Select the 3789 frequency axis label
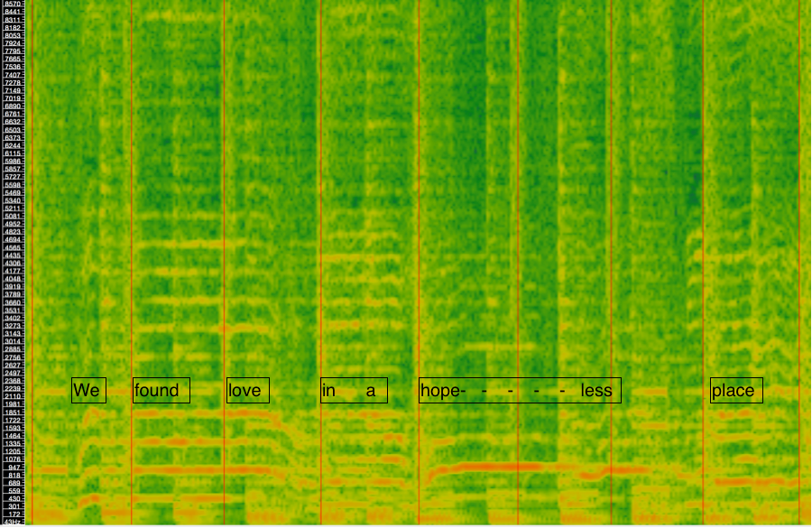The height and width of the screenshot is (528, 812). tap(13, 295)
